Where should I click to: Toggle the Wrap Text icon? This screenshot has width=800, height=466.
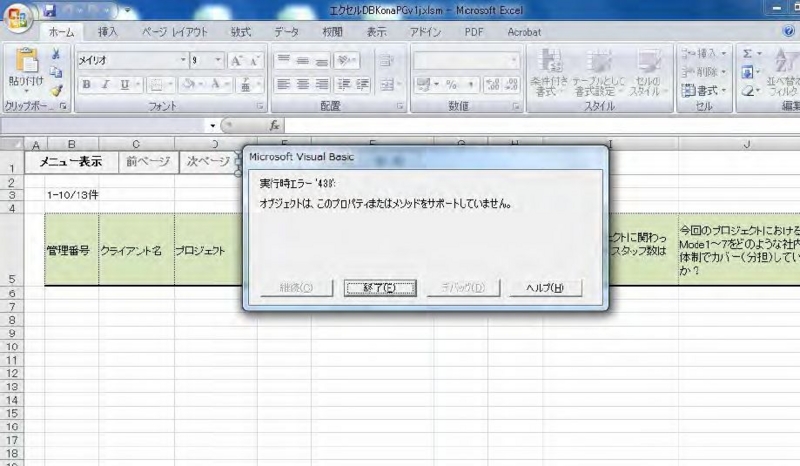click(386, 61)
